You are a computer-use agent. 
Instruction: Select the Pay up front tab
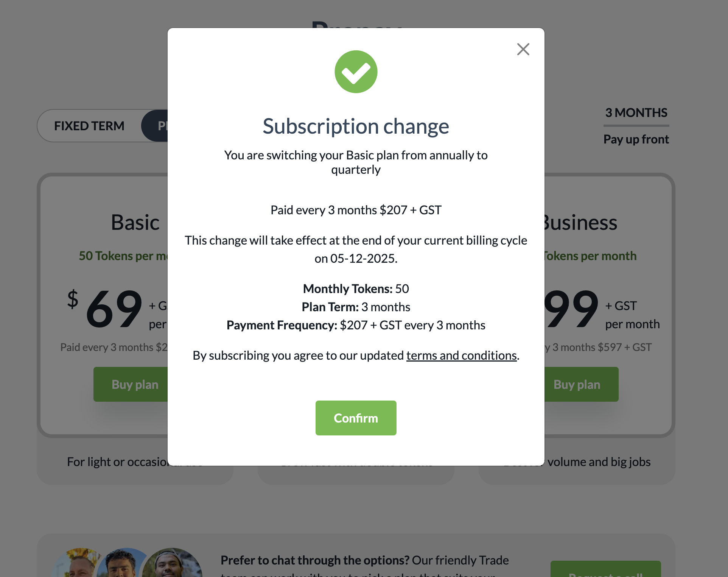636,139
